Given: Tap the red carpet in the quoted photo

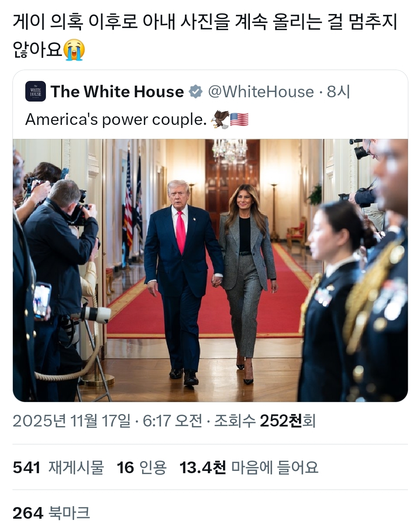Looking at the screenshot, I should coord(210,307).
